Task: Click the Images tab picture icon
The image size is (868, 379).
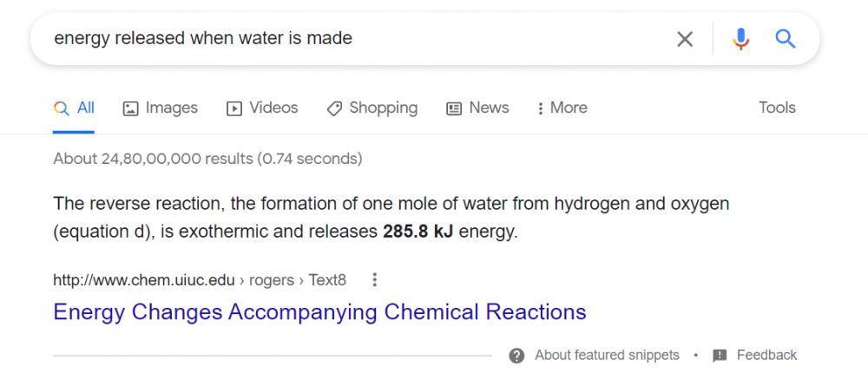Action: (x=131, y=108)
